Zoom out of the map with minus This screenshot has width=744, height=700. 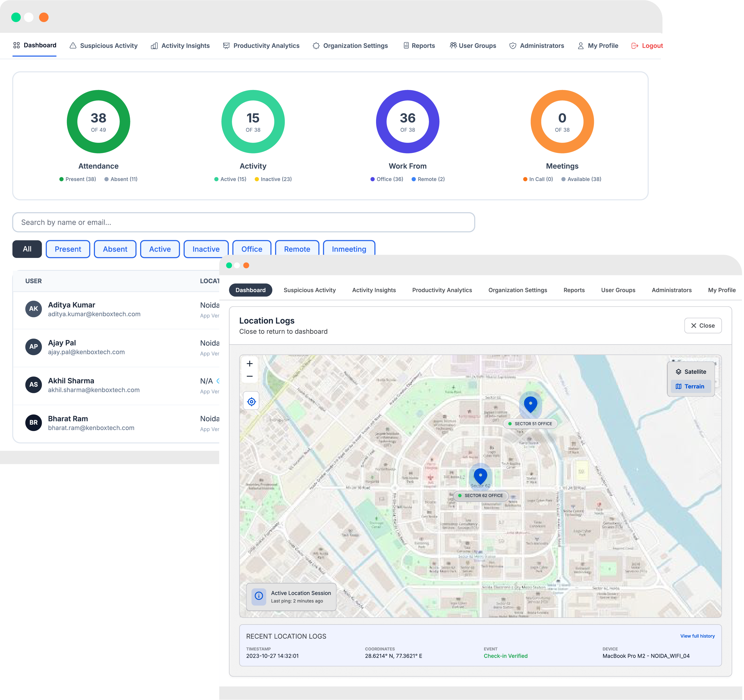tap(250, 376)
